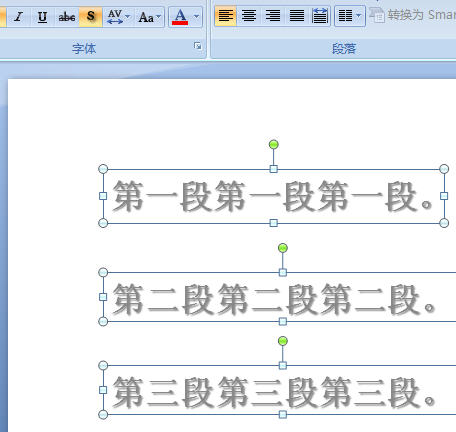Disable the text shadow S button
The height and width of the screenshot is (432, 456).
[x=90, y=16]
